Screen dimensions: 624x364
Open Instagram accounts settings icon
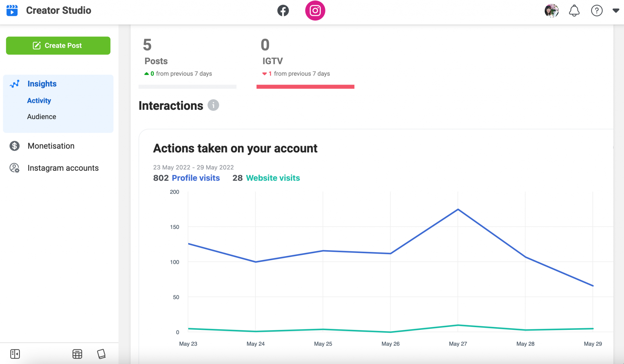(14, 168)
